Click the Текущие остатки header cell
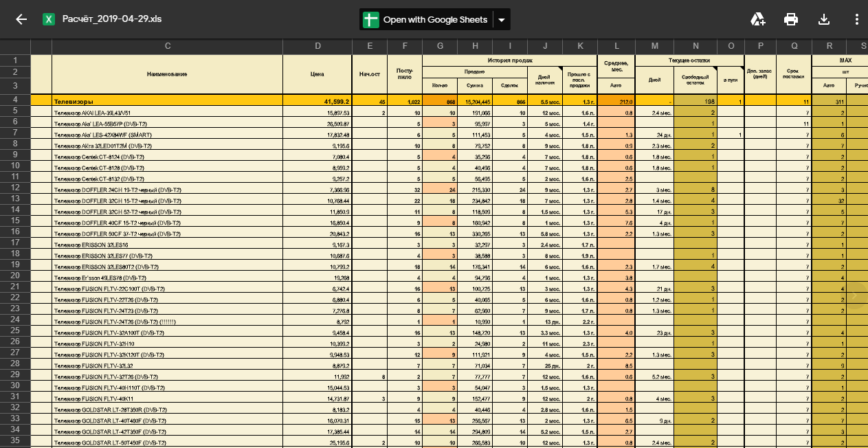Viewport: 868px width, 448px height. (x=689, y=60)
